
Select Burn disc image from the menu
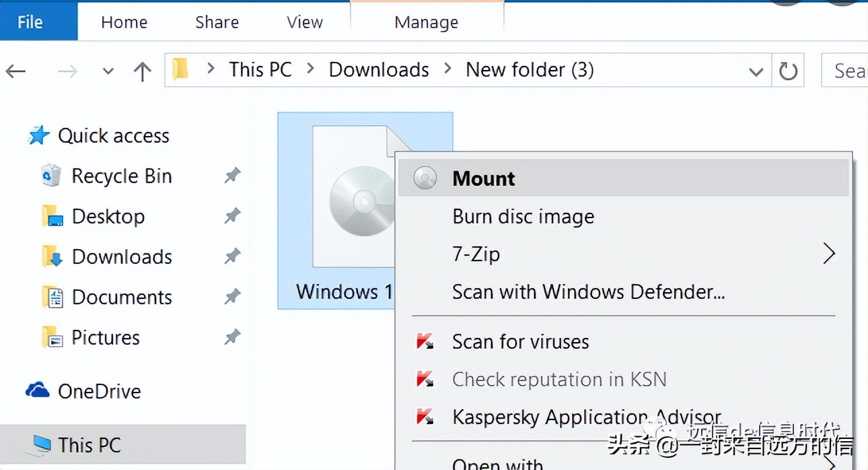click(x=523, y=216)
